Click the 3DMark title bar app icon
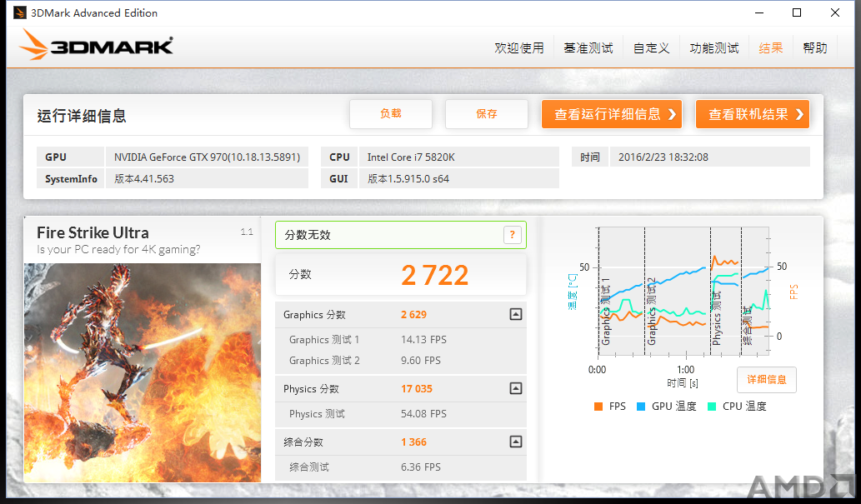Viewport: 861px width, 504px height. point(20,12)
